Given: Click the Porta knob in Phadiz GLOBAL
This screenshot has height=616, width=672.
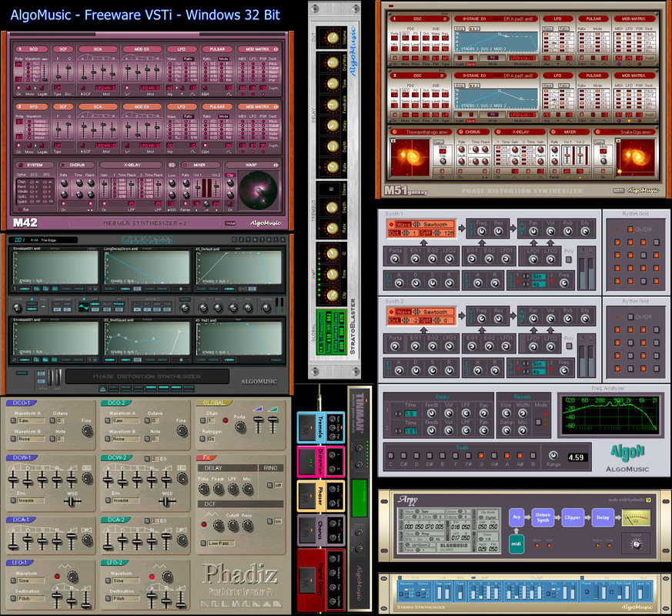Looking at the screenshot, I should coord(240,427).
